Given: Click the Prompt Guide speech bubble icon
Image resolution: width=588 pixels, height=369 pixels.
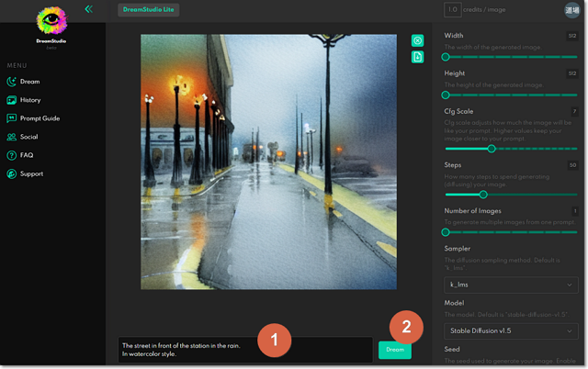Looking at the screenshot, I should 11,118.
